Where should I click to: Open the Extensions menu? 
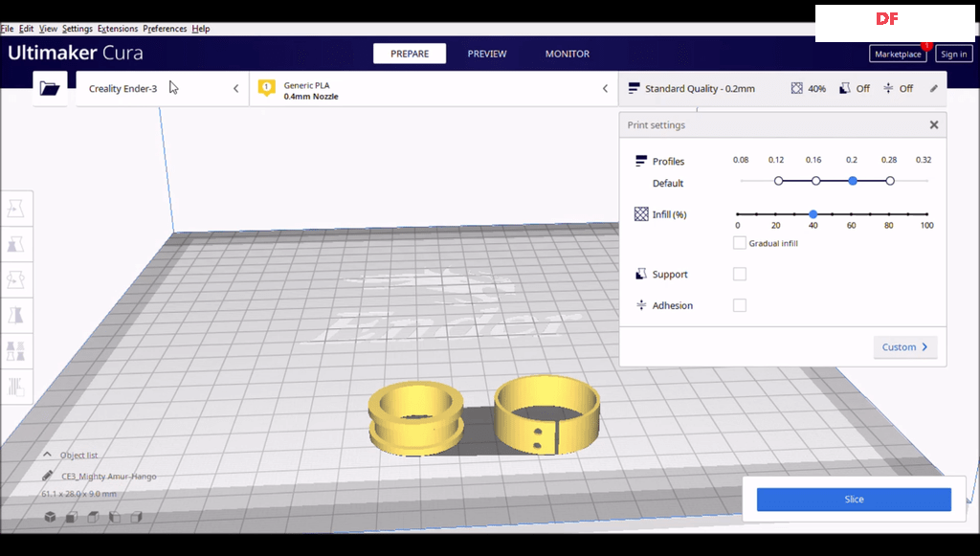click(118, 29)
